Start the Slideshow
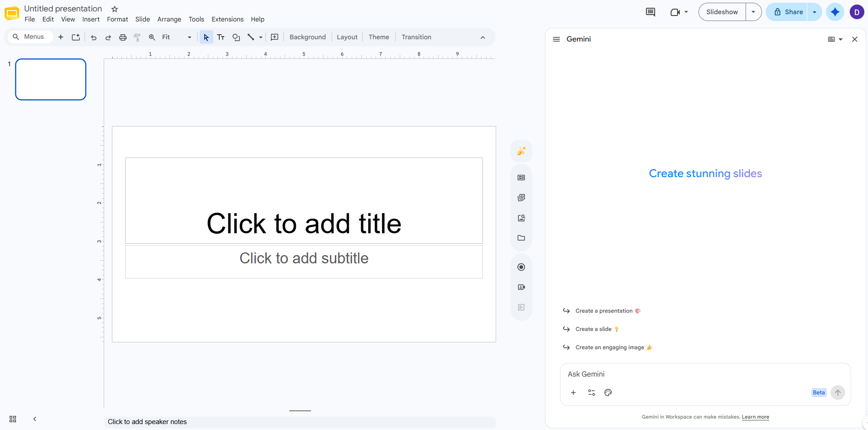The image size is (868, 430). click(722, 12)
